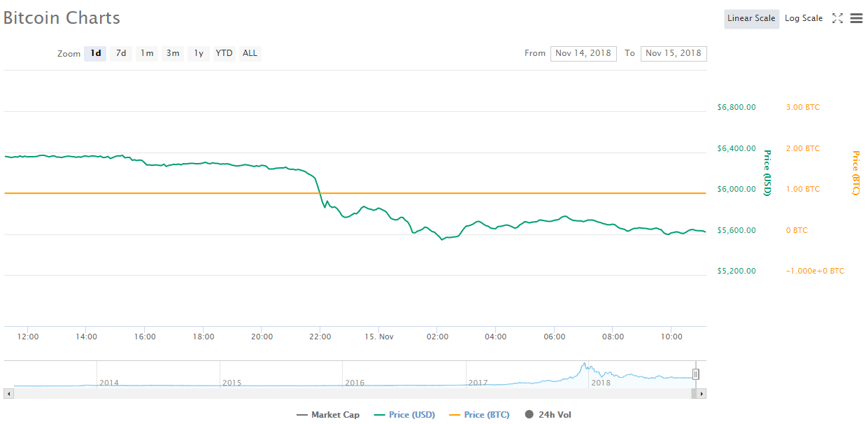
Task: Switch chart to Linear Scale
Action: [x=751, y=19]
